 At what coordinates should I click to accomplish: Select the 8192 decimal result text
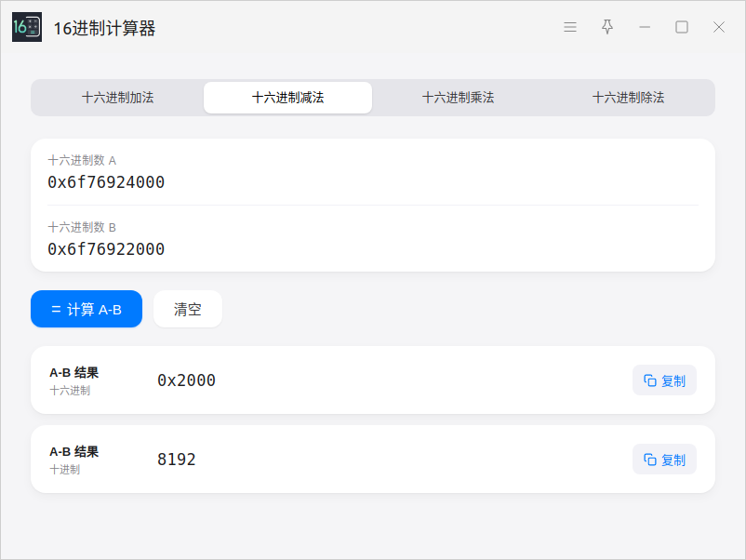[177, 460]
